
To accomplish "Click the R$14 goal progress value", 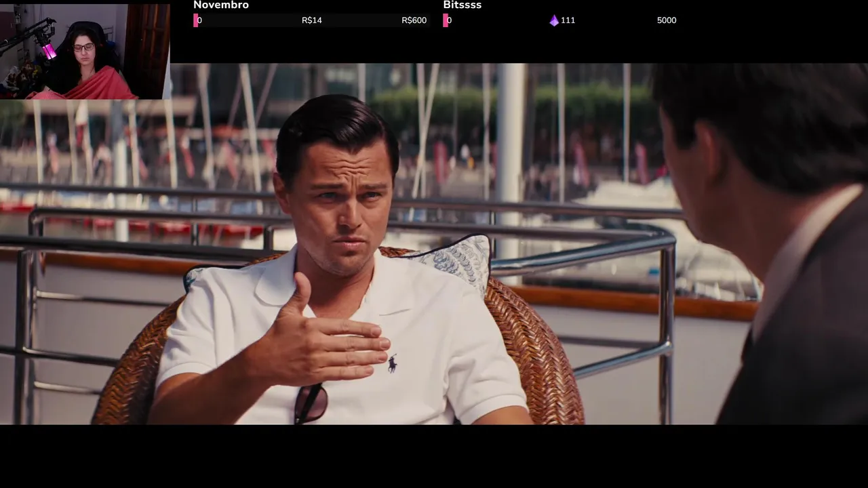I will coord(312,20).
